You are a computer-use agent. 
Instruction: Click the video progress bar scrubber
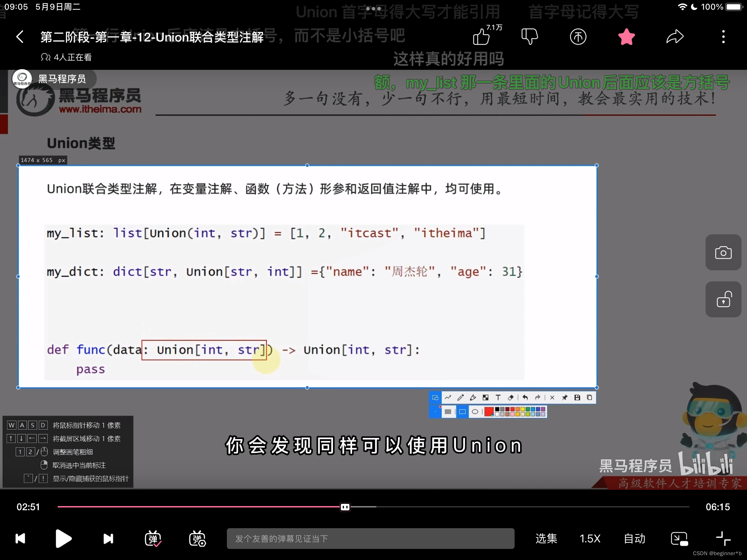(x=345, y=507)
